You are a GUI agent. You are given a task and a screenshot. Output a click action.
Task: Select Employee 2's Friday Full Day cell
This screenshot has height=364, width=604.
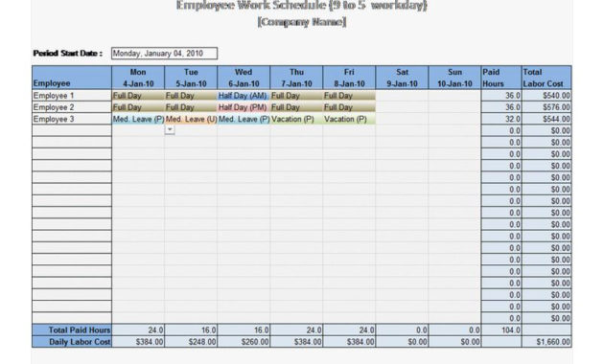click(349, 107)
